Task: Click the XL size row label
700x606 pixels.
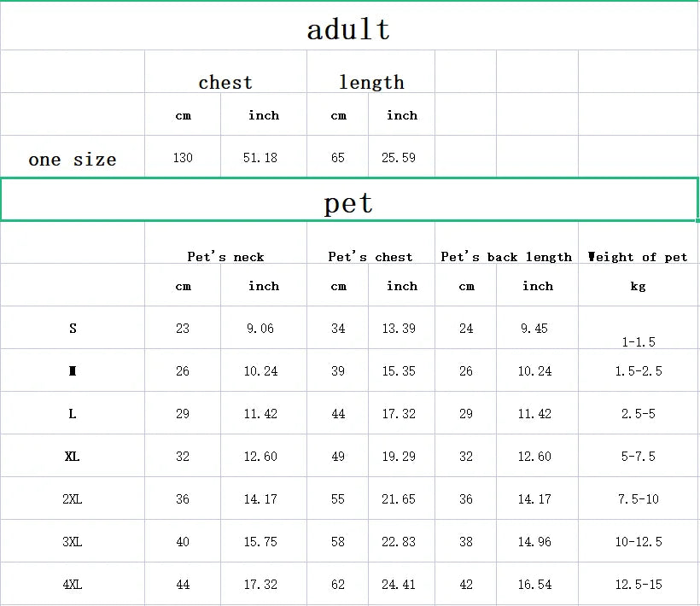Action: click(x=73, y=457)
